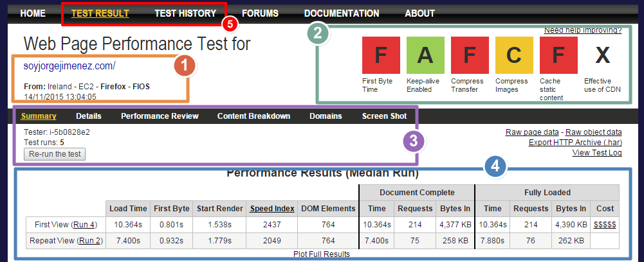The width and height of the screenshot is (644, 262).
Task: Open the TEST RESULT nav item
Action: coord(100,13)
